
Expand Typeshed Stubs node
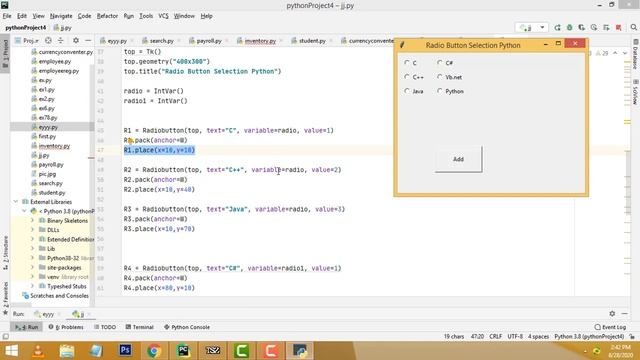32,286
